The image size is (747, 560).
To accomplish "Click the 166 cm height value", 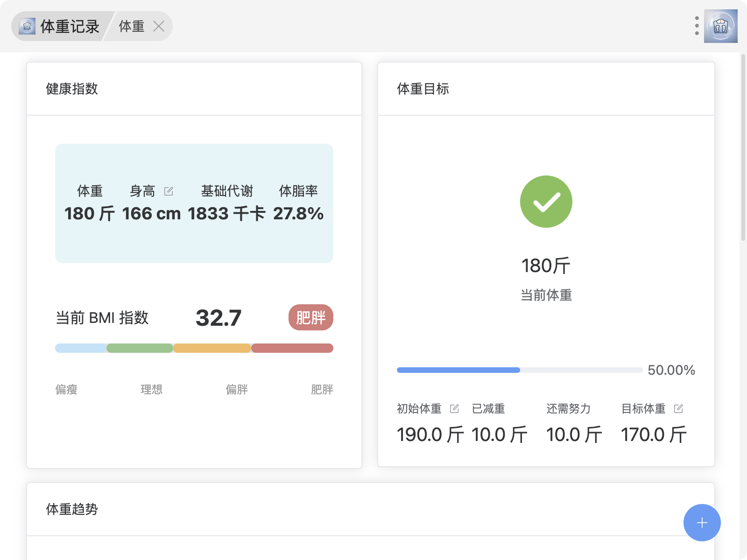I will [151, 214].
